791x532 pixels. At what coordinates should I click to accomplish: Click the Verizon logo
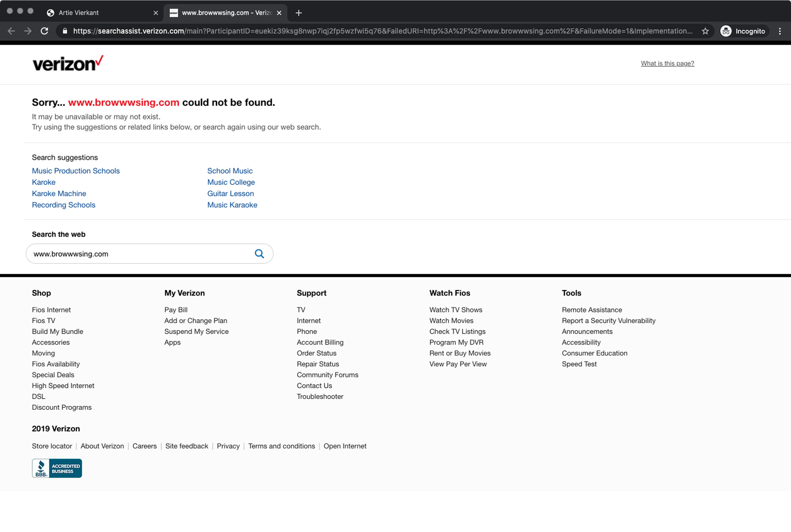click(x=68, y=63)
